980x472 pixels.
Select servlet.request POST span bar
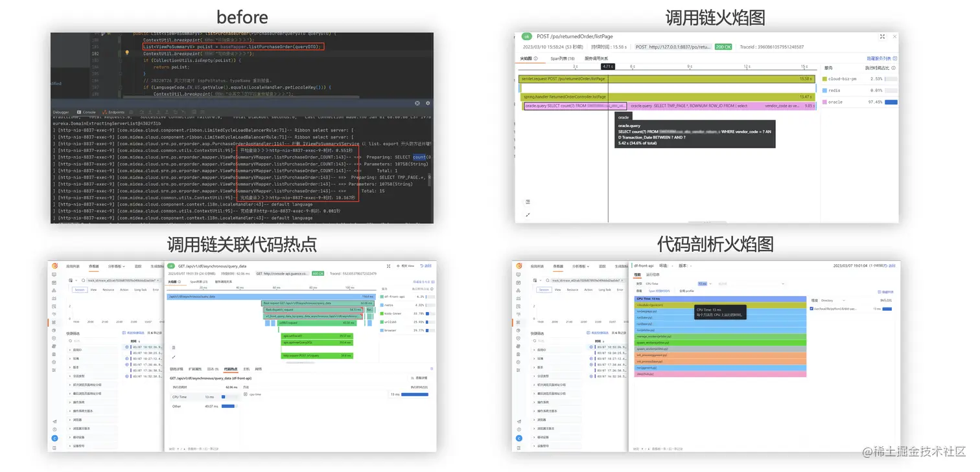pos(666,79)
